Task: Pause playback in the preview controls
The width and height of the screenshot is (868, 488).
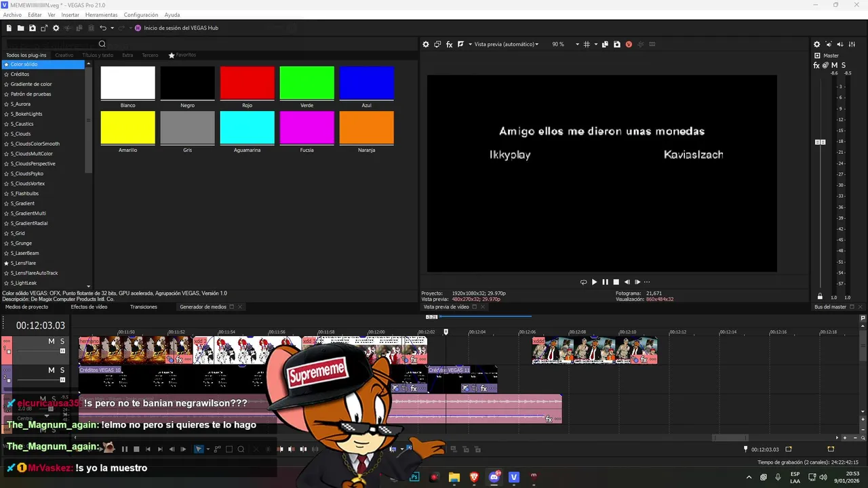Action: (605, 282)
